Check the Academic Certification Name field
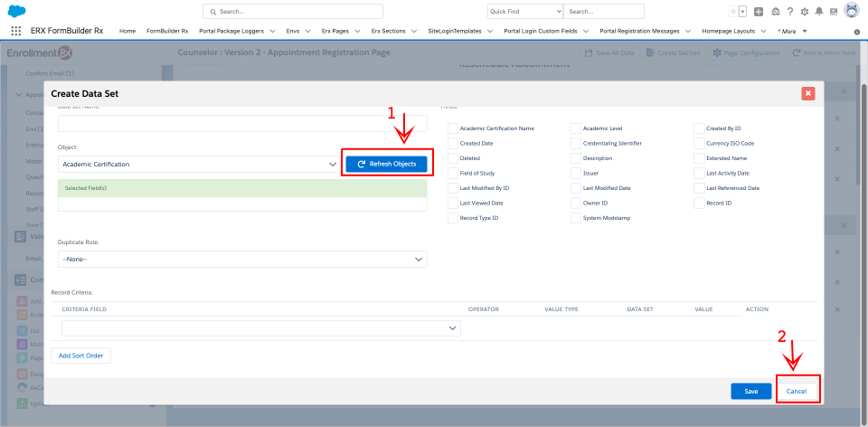868x427 pixels. coord(453,128)
